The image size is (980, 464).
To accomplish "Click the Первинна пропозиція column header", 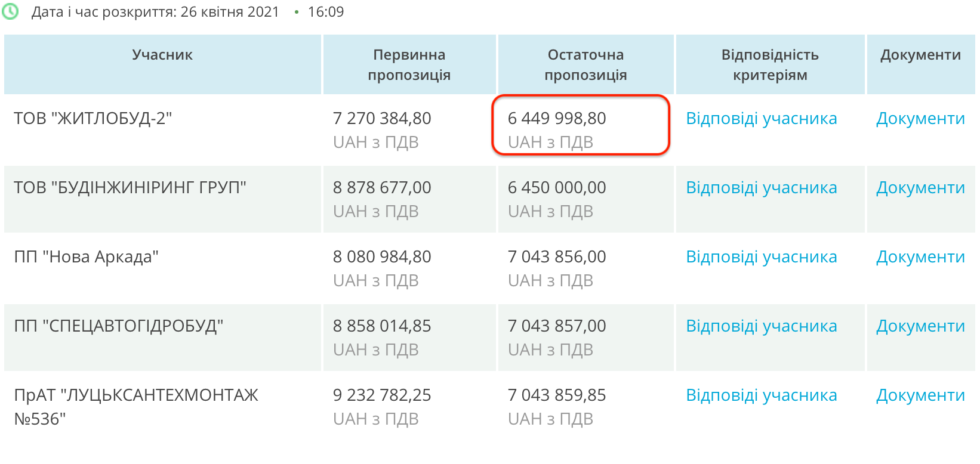I will (x=409, y=64).
